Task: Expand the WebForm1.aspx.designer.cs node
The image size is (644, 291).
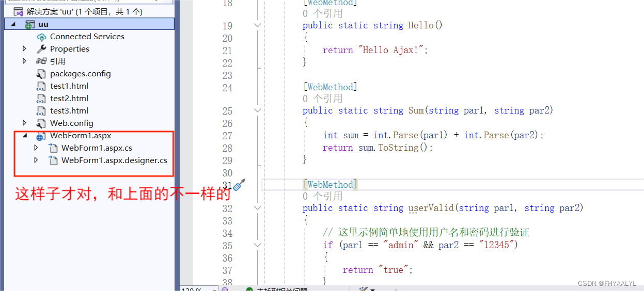Action: point(36,160)
